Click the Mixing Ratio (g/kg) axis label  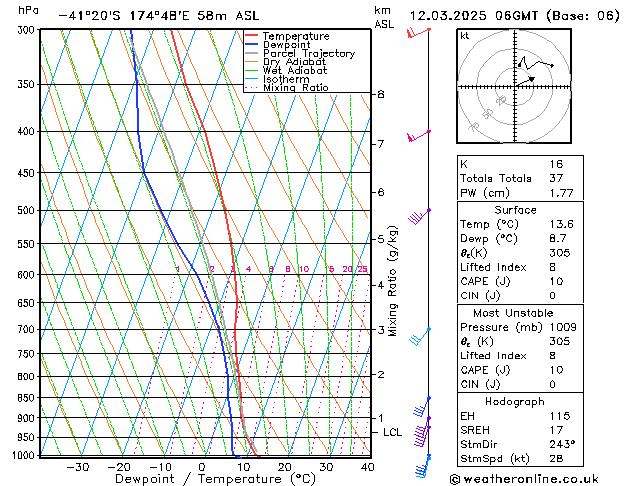pos(392,281)
